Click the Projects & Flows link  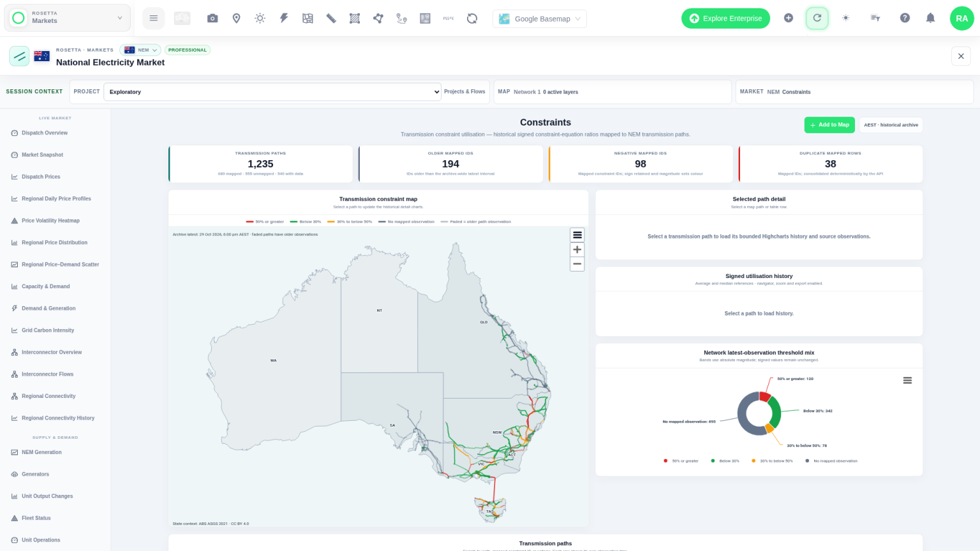point(464,92)
